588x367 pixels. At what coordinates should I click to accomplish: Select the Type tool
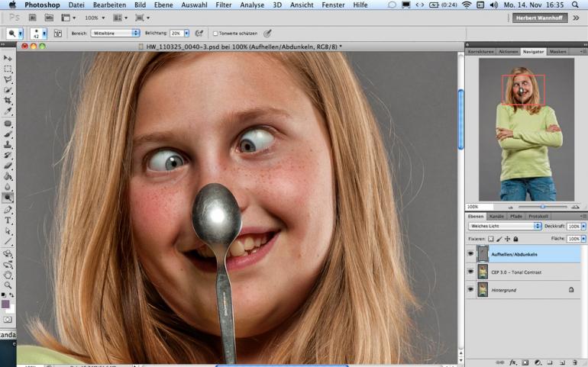8,221
